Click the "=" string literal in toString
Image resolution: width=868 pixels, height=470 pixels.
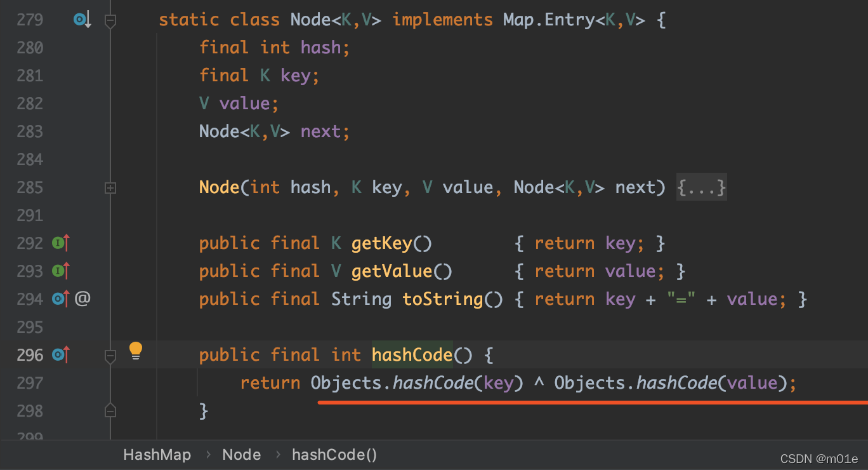682,299
